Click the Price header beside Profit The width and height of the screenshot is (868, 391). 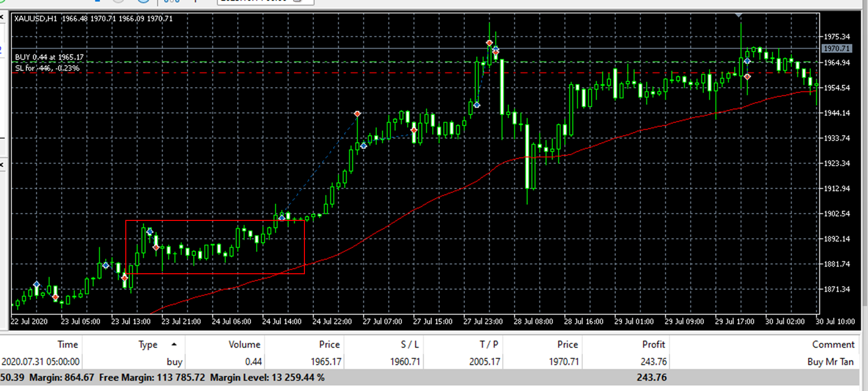(567, 344)
